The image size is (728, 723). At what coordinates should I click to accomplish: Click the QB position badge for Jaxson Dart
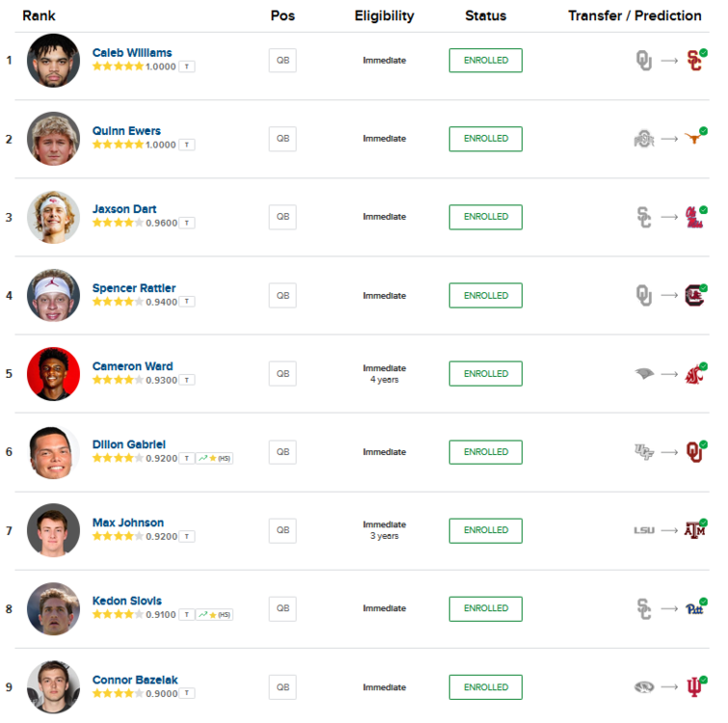click(283, 217)
